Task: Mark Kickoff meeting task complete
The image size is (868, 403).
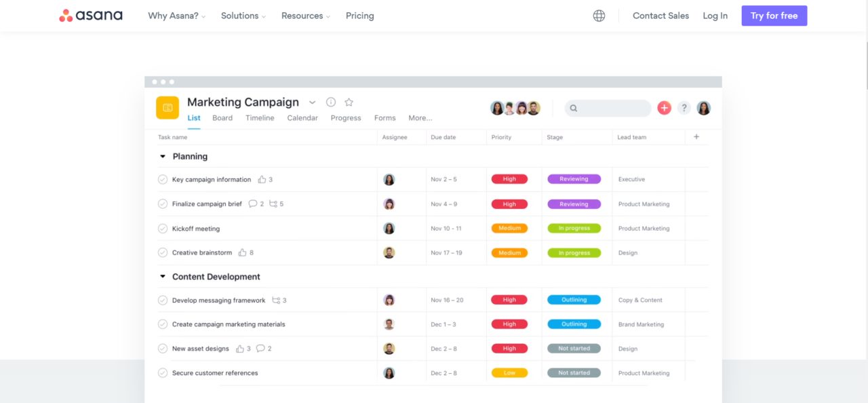Action: point(162,228)
